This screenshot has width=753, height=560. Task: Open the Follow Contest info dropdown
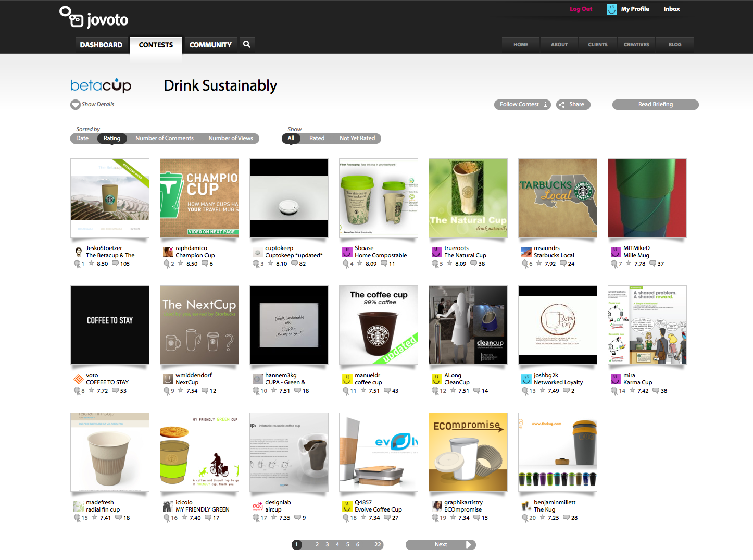(545, 105)
